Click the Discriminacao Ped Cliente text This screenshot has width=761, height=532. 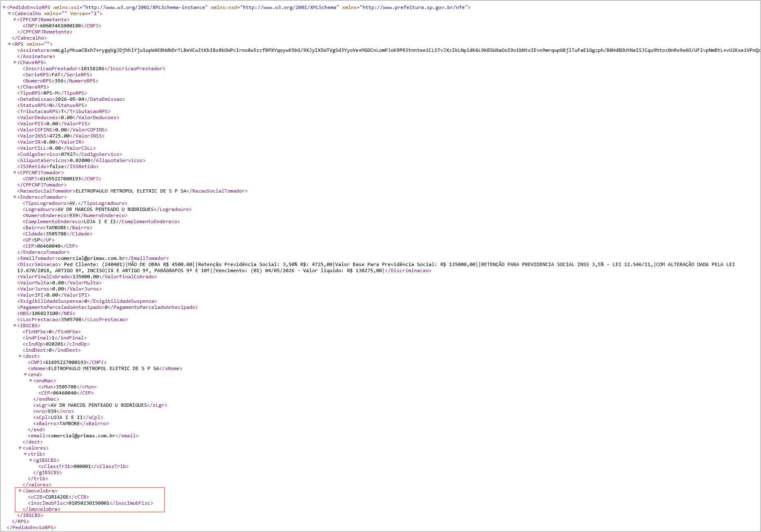376,268
